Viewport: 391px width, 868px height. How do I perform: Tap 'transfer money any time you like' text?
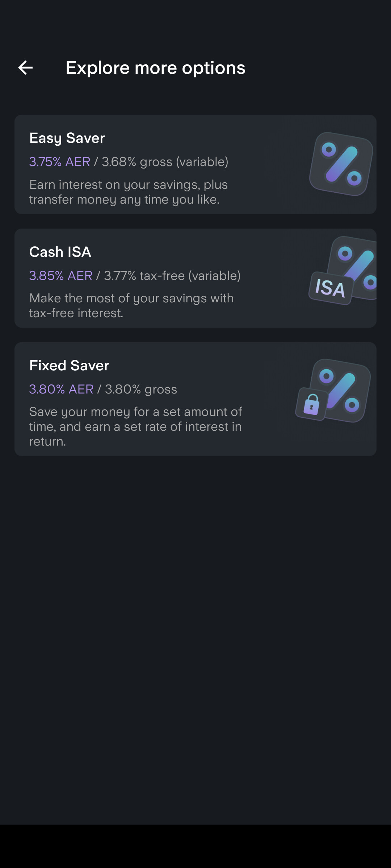pos(124,200)
